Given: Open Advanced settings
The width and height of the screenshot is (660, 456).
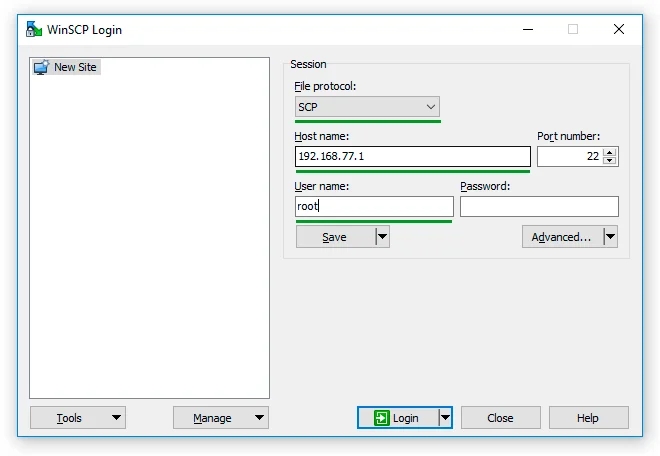Looking at the screenshot, I should coord(563,237).
